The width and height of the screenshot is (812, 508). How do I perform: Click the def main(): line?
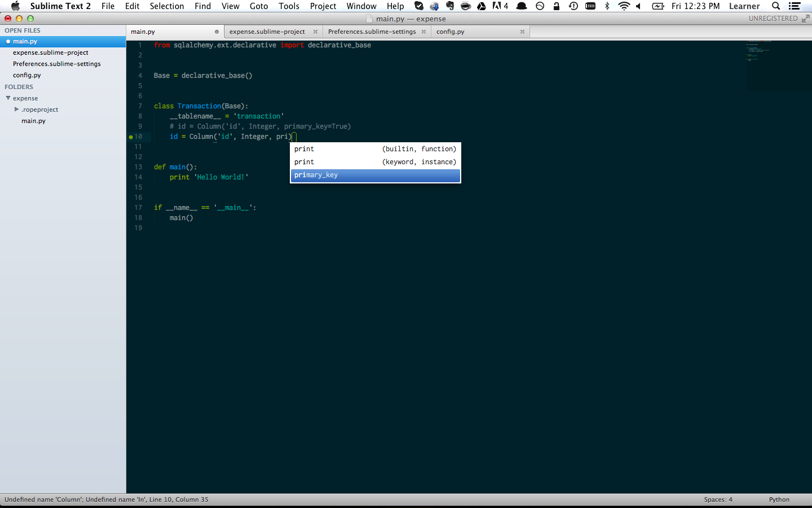pos(175,167)
